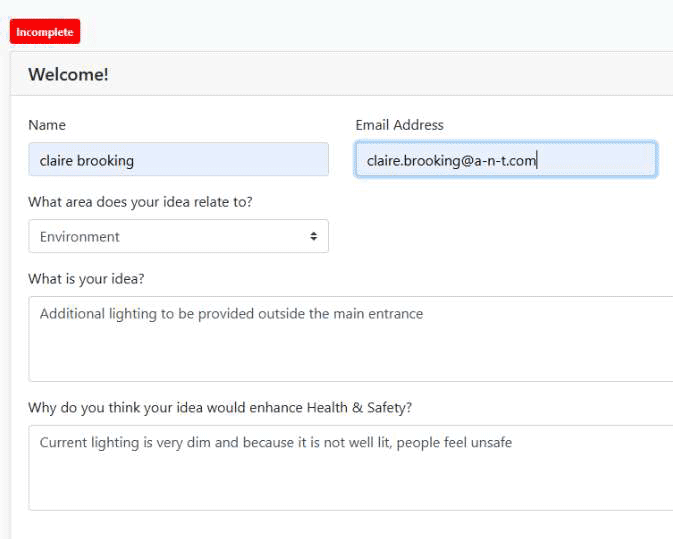
Task: Open the Environment area dropdown
Action: tap(178, 237)
